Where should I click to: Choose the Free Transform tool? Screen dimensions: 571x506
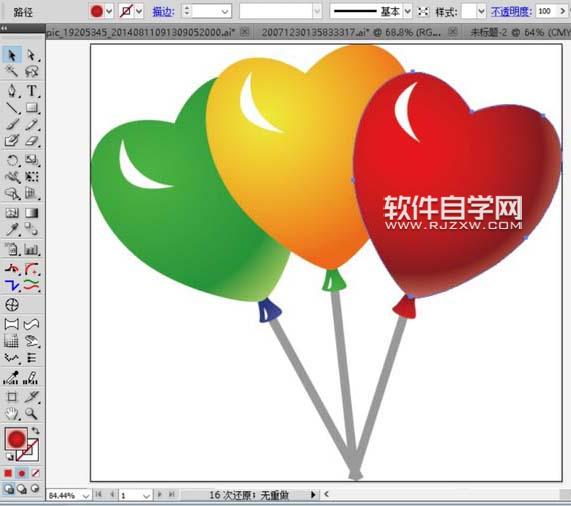click(x=32, y=177)
